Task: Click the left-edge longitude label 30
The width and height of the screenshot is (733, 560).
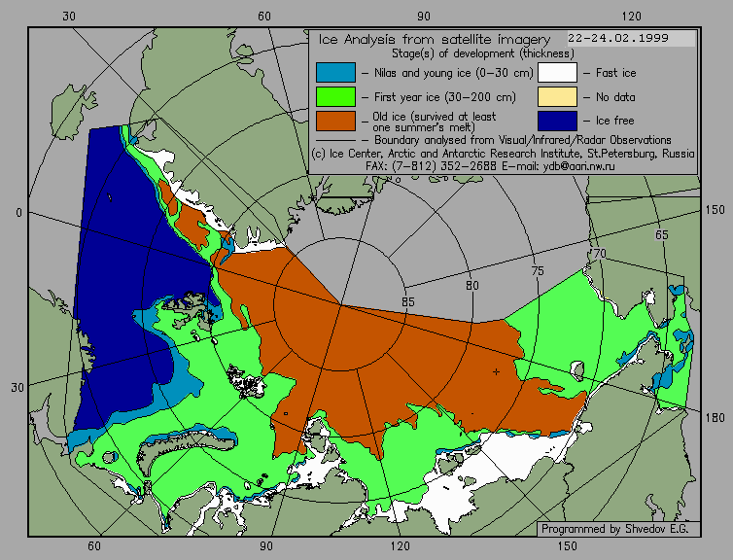Action: (x=17, y=388)
